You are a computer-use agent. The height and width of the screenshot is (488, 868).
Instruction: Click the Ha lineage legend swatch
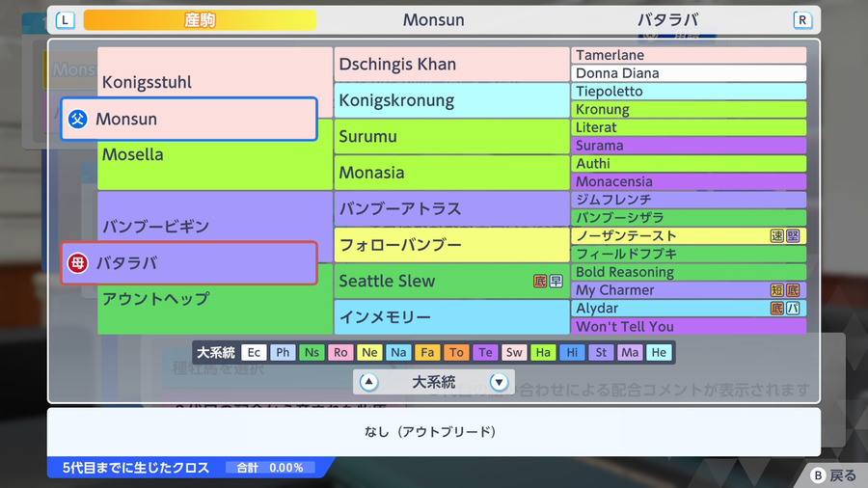coord(543,352)
